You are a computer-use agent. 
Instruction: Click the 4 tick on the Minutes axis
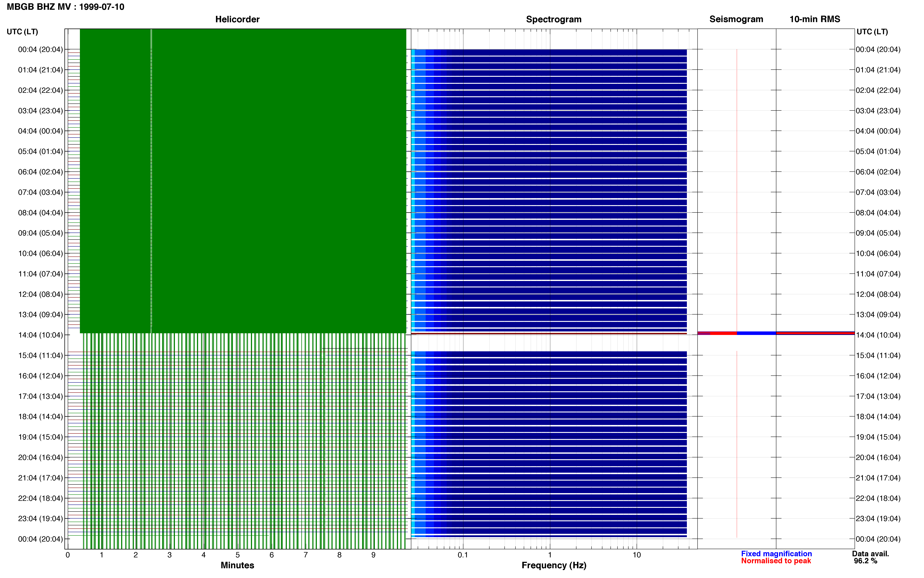pyautogui.click(x=204, y=555)
